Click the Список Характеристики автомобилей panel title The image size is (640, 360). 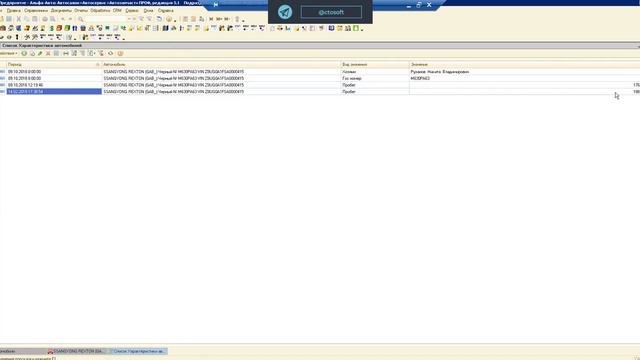(42, 46)
